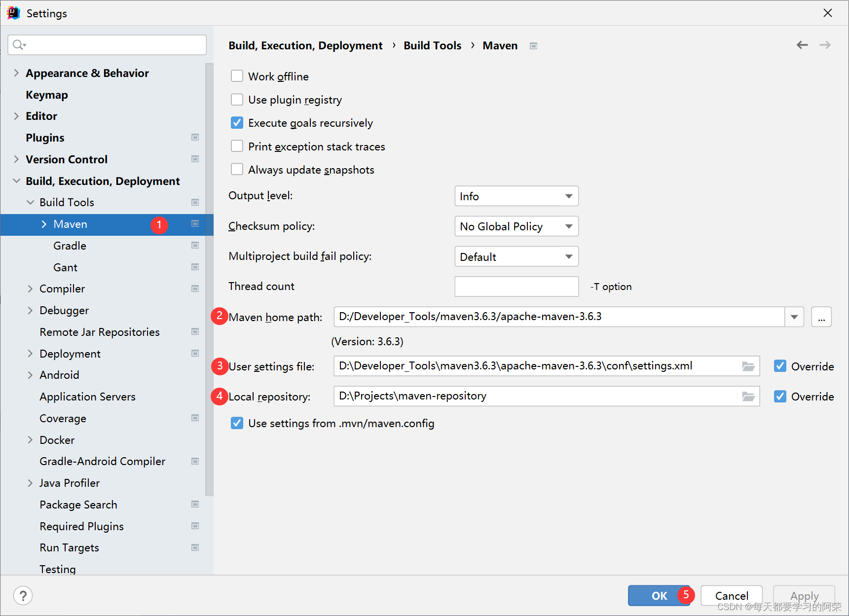Uncheck Execute goals recursively
The height and width of the screenshot is (616, 849).
pyautogui.click(x=237, y=122)
